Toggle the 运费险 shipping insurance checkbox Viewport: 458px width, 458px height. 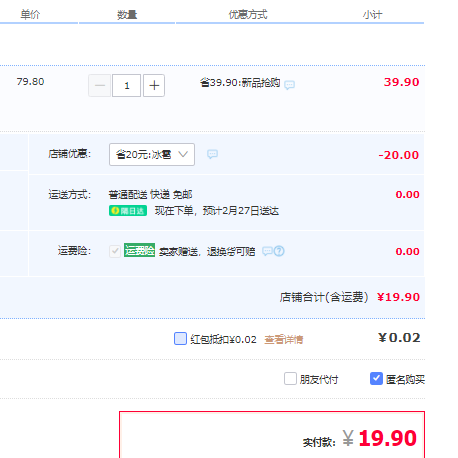[x=115, y=251]
